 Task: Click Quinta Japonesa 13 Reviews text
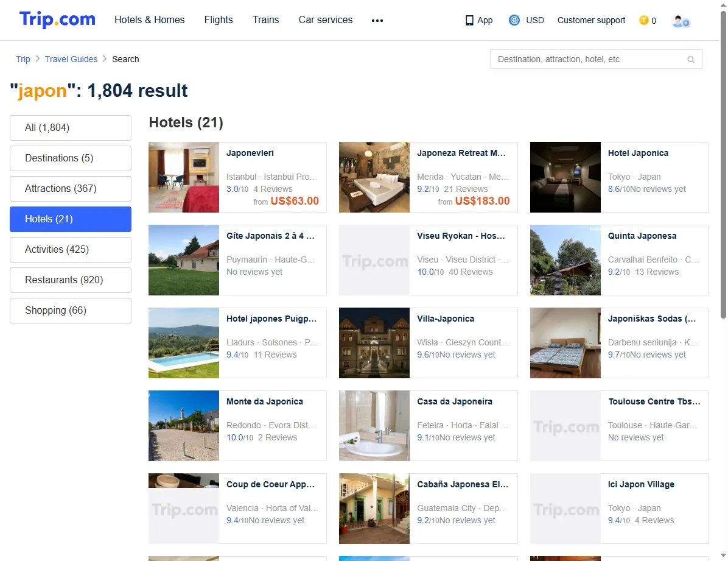(657, 272)
